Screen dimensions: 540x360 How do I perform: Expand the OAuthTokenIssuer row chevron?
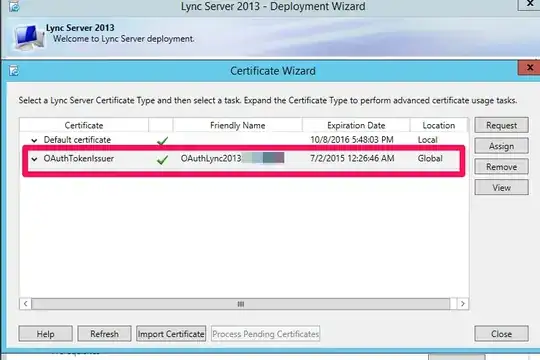[x=34, y=159]
